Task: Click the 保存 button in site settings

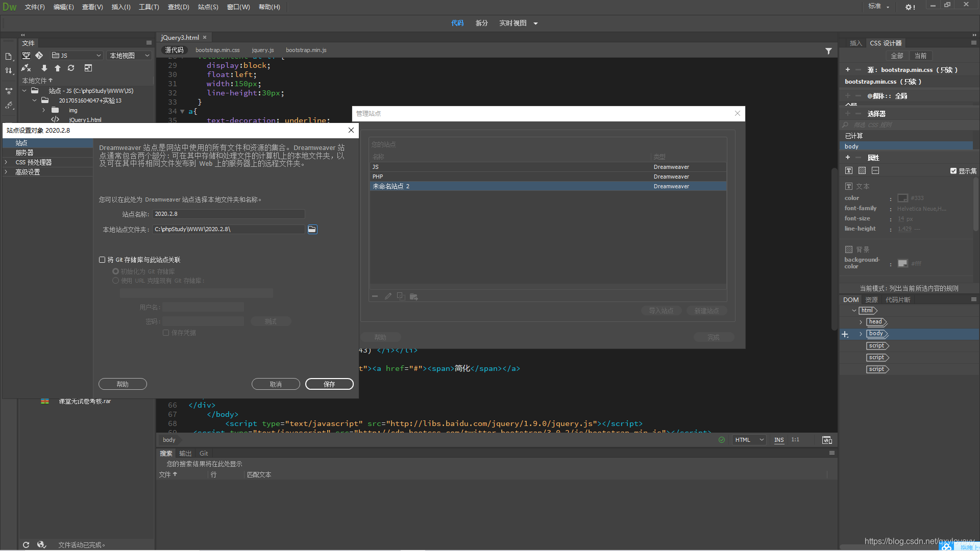Action: [x=329, y=384]
